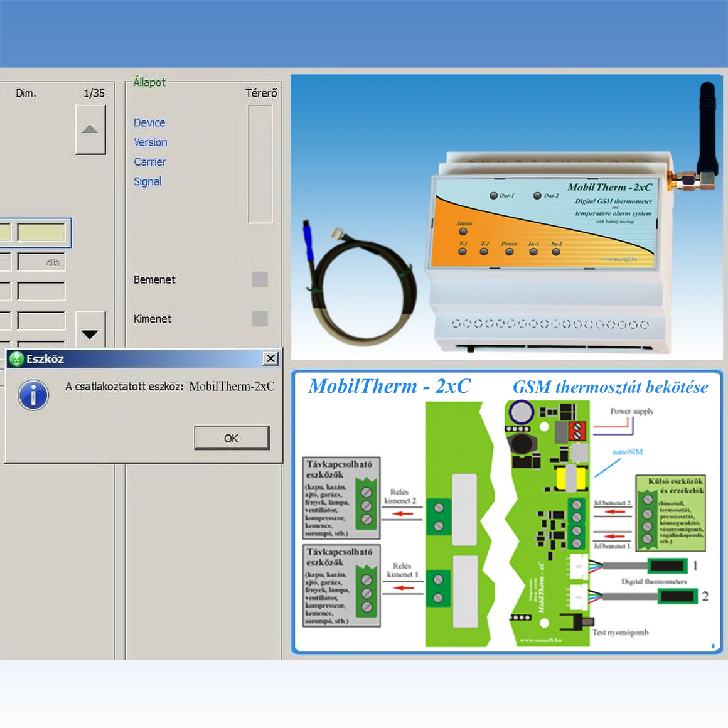The width and height of the screenshot is (728, 728).
Task: Select the Carrier status label
Action: click(150, 162)
